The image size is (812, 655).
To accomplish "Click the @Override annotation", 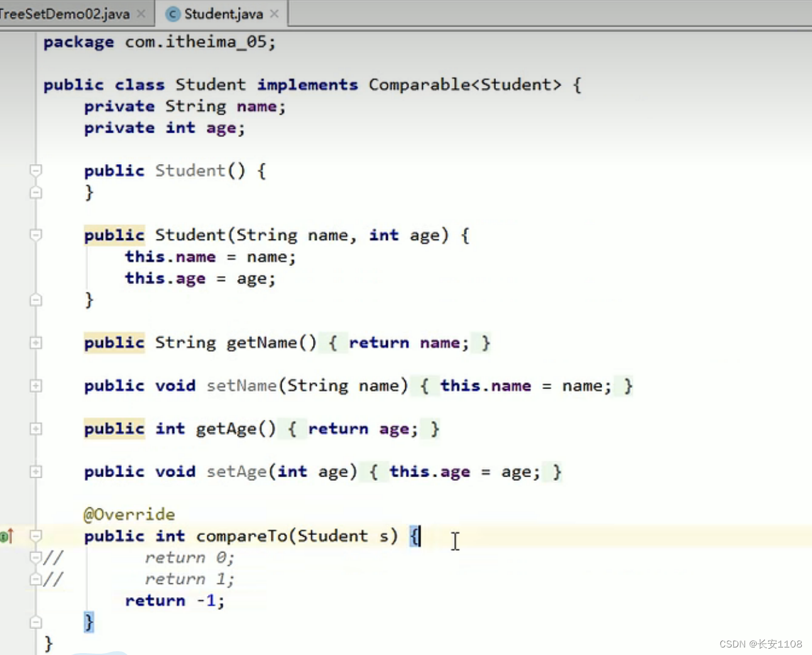I will (x=129, y=514).
